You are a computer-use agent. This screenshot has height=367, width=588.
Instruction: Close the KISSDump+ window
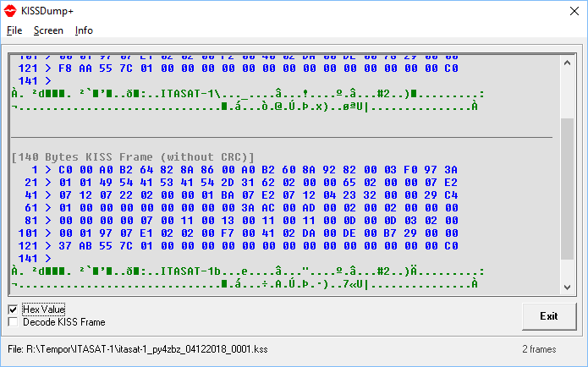574,11
